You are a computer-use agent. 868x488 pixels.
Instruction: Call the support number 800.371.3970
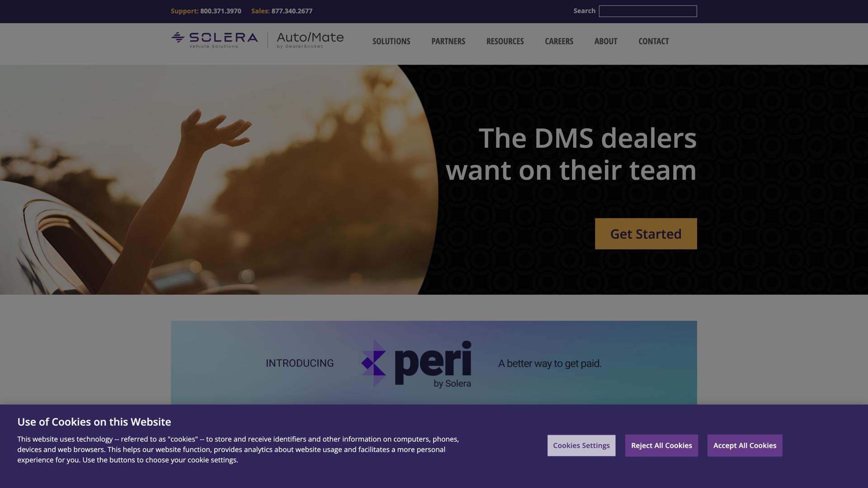[221, 11]
